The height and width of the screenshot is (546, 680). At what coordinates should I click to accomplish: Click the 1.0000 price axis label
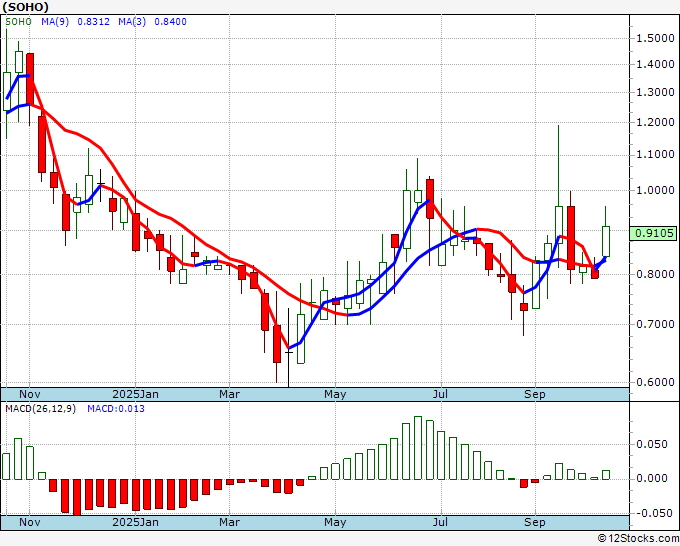[654, 190]
